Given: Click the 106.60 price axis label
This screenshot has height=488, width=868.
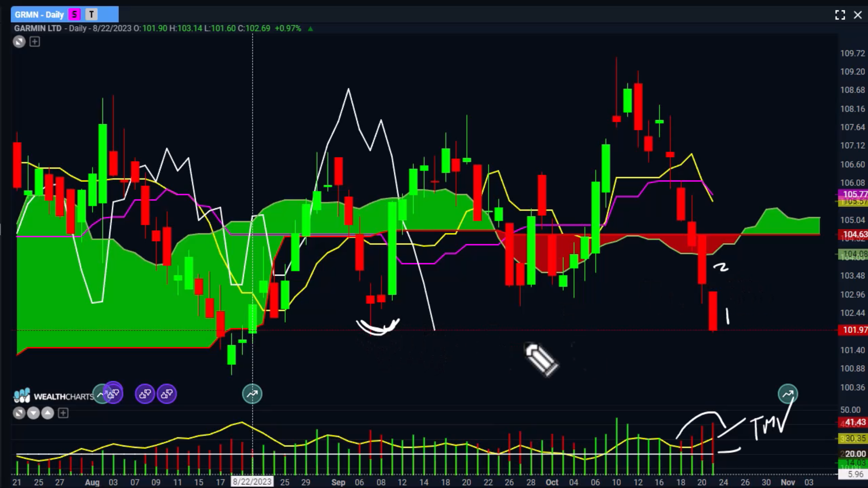Looking at the screenshot, I should 853,164.
